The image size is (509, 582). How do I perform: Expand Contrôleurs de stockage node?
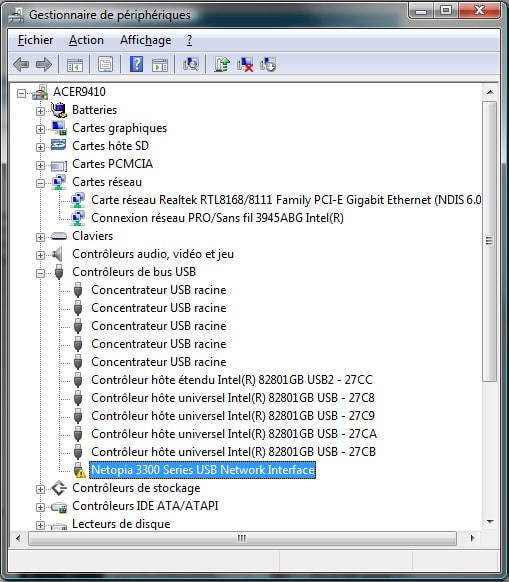pyautogui.click(x=40, y=489)
